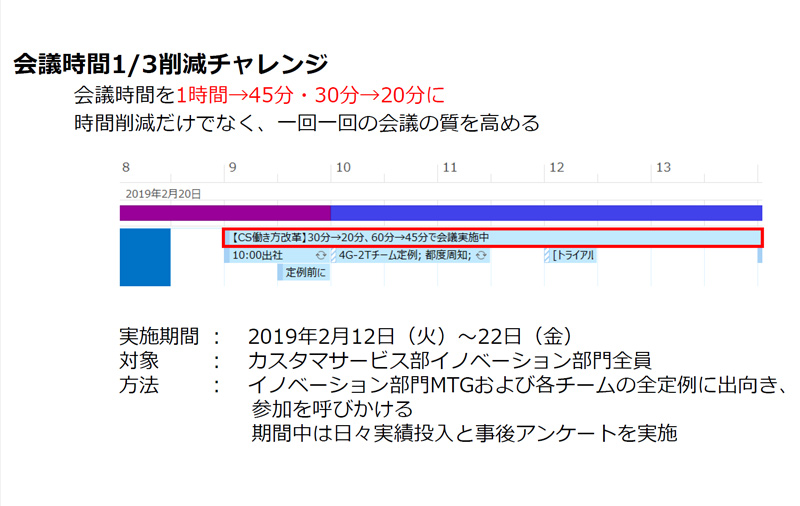
Task: Click the text カスタマサービス部イノベーション部門全員
Action: coord(449,361)
